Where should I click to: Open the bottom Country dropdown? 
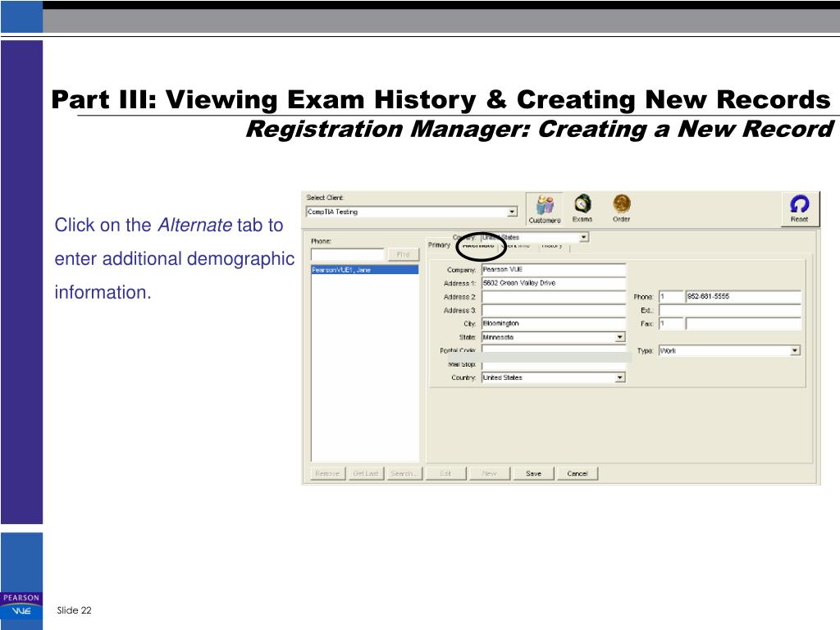coord(620,377)
